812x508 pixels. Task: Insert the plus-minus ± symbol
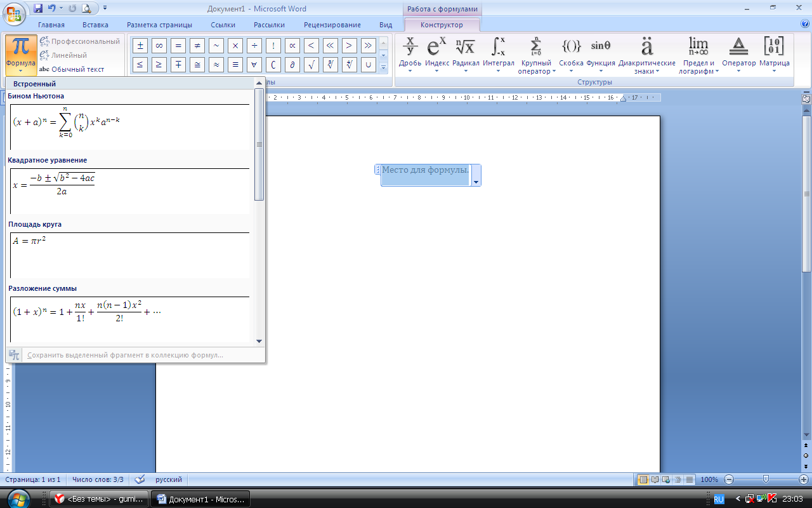140,46
